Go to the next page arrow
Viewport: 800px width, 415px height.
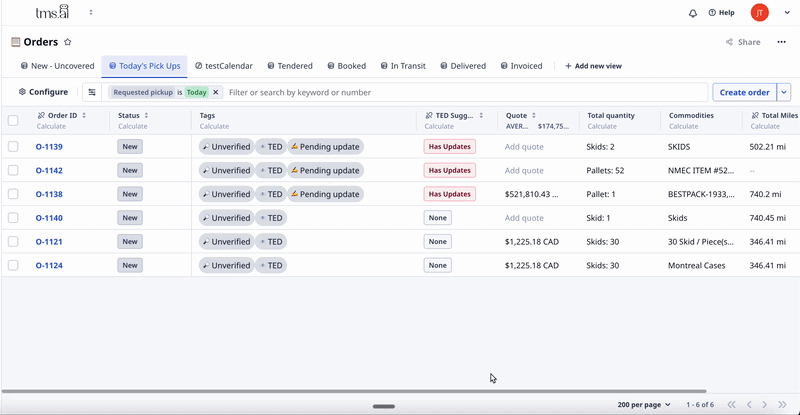tap(764, 404)
